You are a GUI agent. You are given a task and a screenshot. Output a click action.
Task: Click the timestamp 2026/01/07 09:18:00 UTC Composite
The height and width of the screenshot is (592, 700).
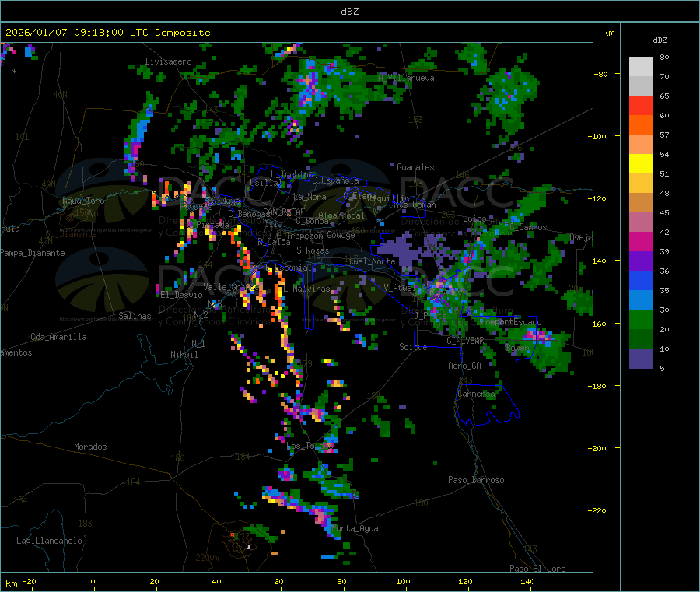click(x=107, y=33)
